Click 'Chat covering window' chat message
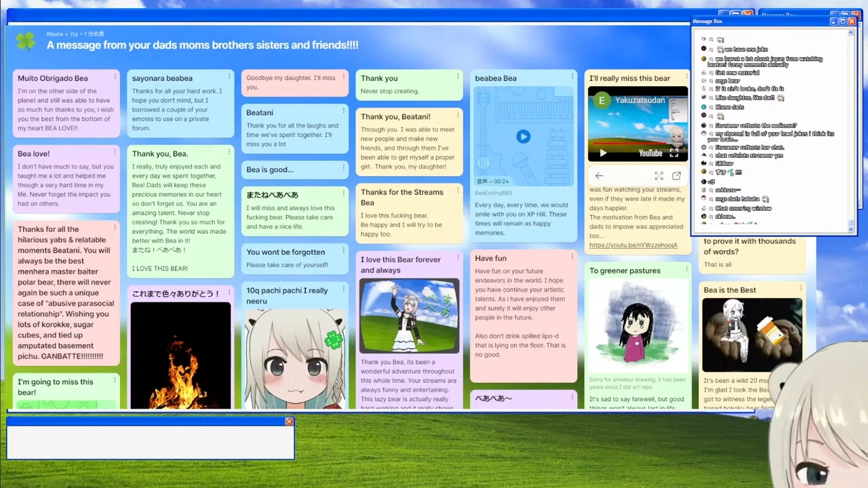Screen dimensions: 868x488 (743, 209)
